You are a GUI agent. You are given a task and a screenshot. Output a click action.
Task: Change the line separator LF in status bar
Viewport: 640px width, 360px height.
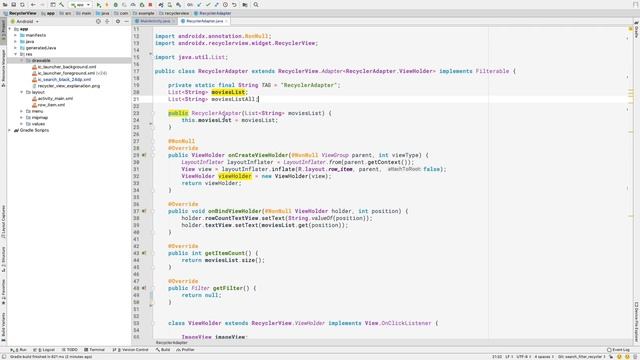click(x=509, y=357)
